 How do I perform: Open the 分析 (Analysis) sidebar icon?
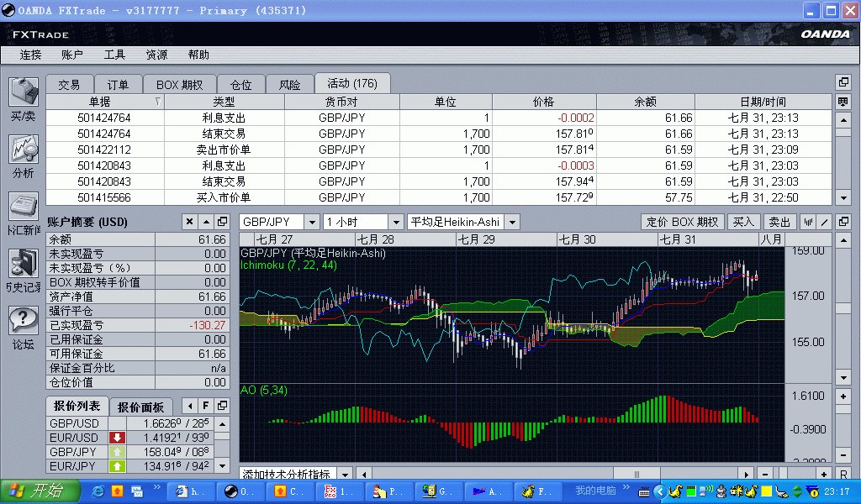[x=23, y=150]
